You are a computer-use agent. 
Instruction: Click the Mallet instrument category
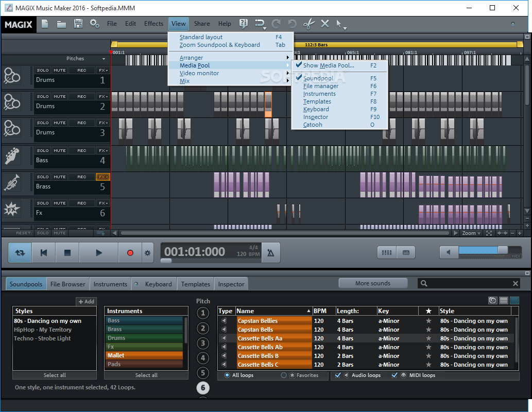click(145, 355)
